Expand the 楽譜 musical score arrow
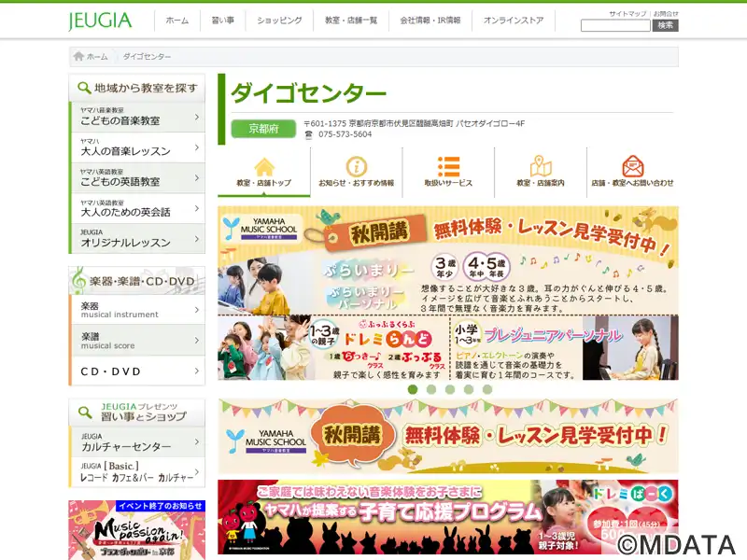The image size is (747, 560). (x=197, y=340)
